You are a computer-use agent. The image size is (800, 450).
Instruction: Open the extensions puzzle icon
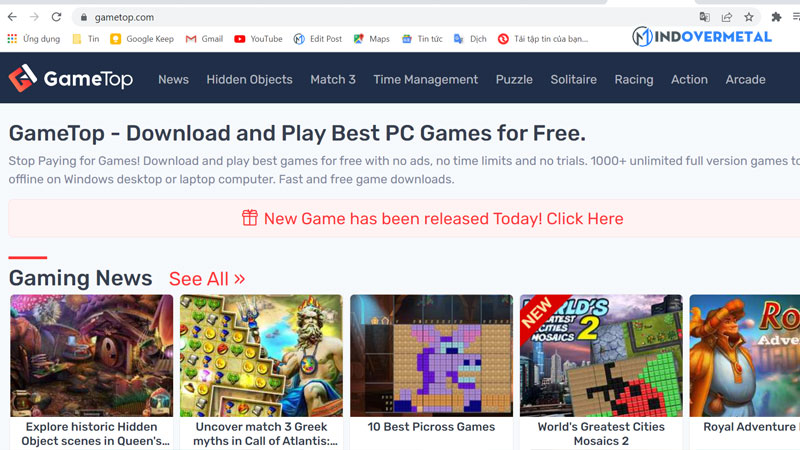pos(776,17)
